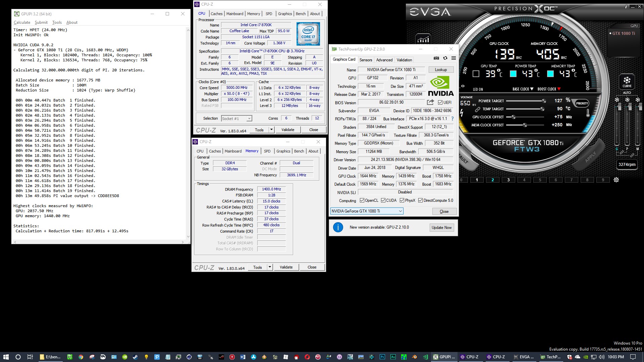644x362 pixels.
Task: Expand the BOOST CLOCK arrow
Action: [x=559, y=89]
